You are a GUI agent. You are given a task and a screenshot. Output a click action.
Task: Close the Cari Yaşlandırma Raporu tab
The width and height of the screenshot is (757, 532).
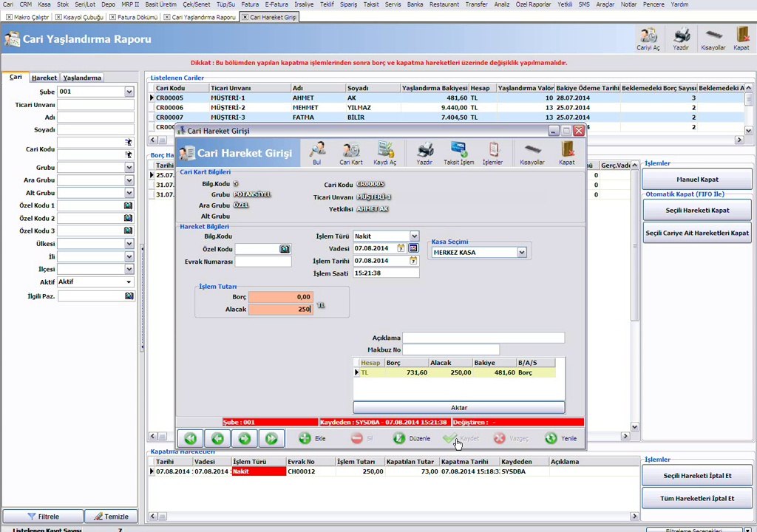[167, 17]
